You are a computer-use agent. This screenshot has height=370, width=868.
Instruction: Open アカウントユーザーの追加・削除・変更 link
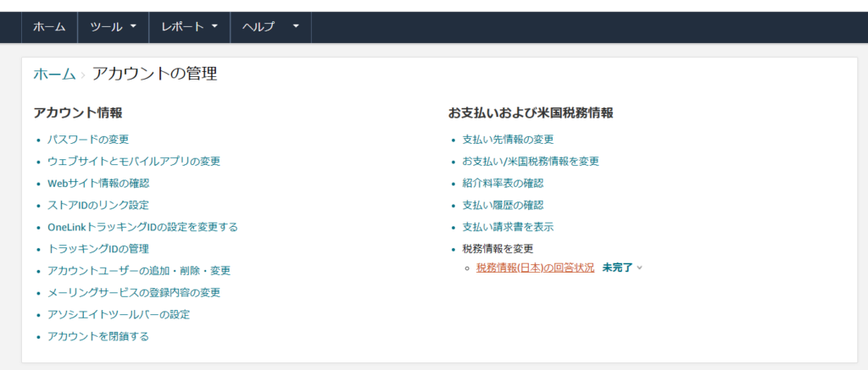tap(139, 271)
